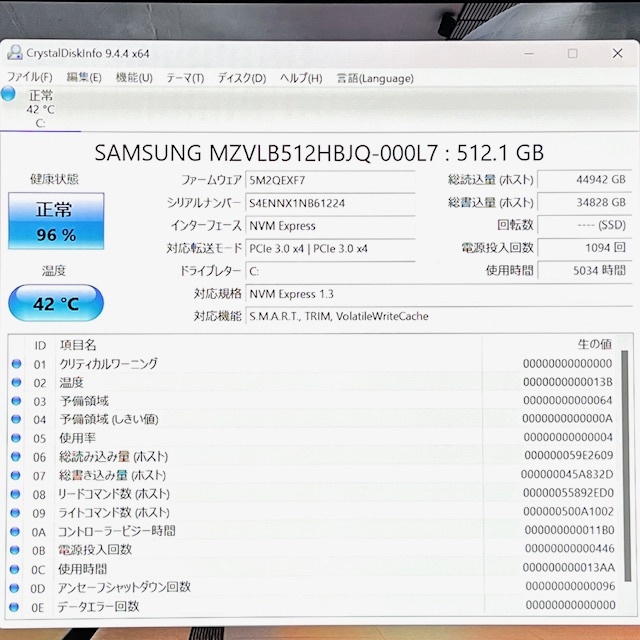This screenshot has width=640, height=640.
Task: Select the 予備領域 (しきい値) row name
Action: pyautogui.click(x=109, y=419)
